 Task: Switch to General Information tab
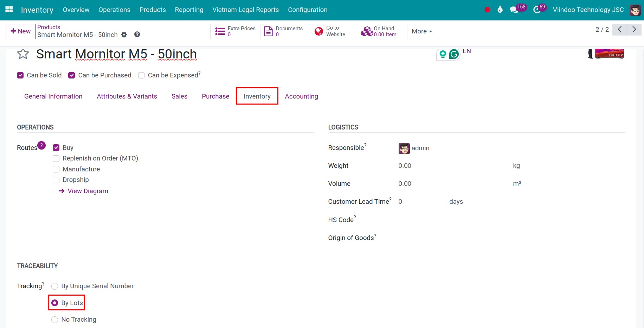[x=53, y=96]
